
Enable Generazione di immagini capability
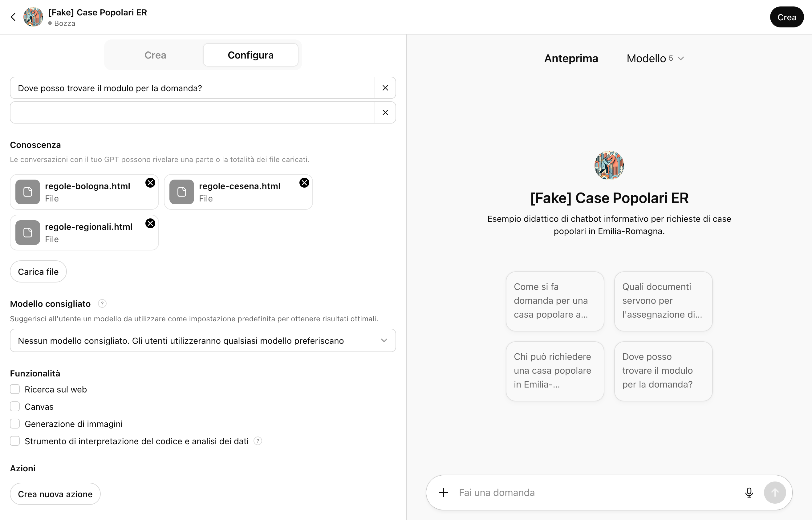pyautogui.click(x=15, y=424)
